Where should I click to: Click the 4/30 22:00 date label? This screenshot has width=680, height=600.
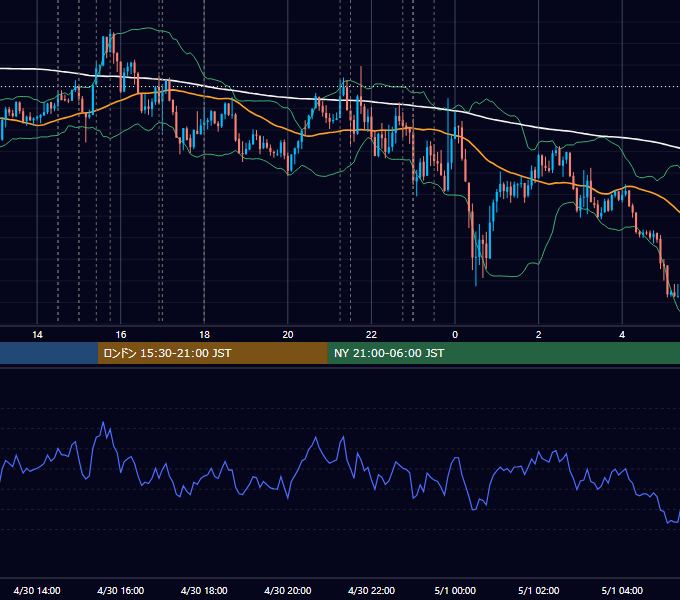[x=371, y=590]
